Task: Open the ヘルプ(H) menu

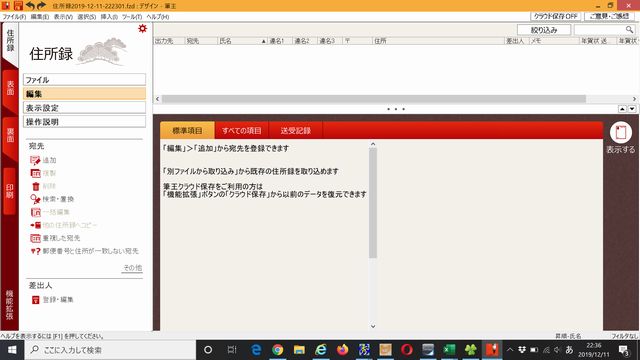Action: click(158, 17)
